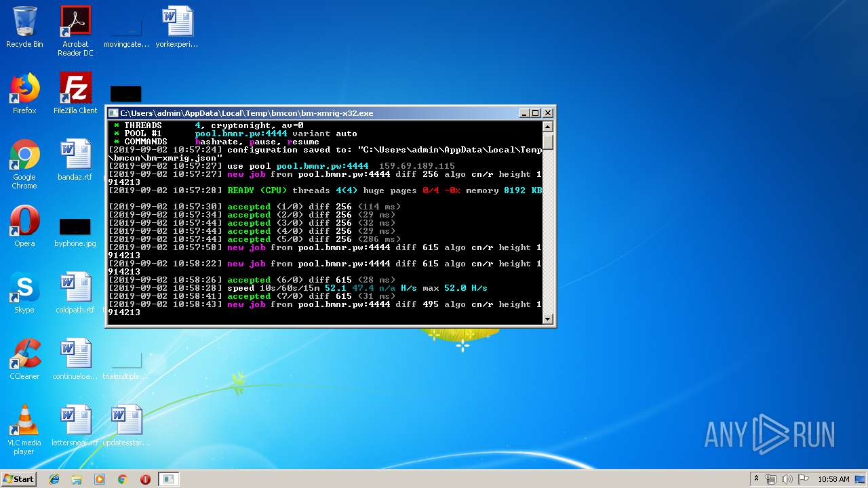The width and height of the screenshot is (868, 488).
Task: Click 'max 52.0 H/s' hashrate text
Action: [455, 288]
